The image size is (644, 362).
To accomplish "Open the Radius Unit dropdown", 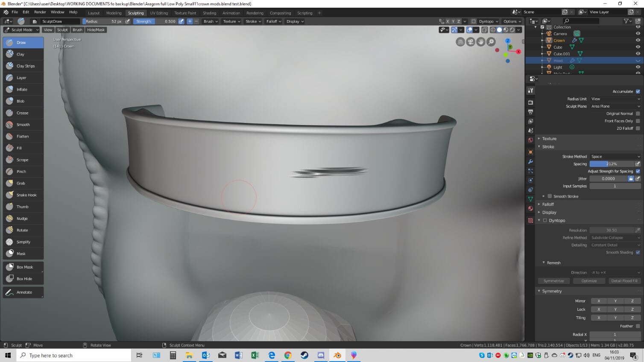I will coord(615,99).
